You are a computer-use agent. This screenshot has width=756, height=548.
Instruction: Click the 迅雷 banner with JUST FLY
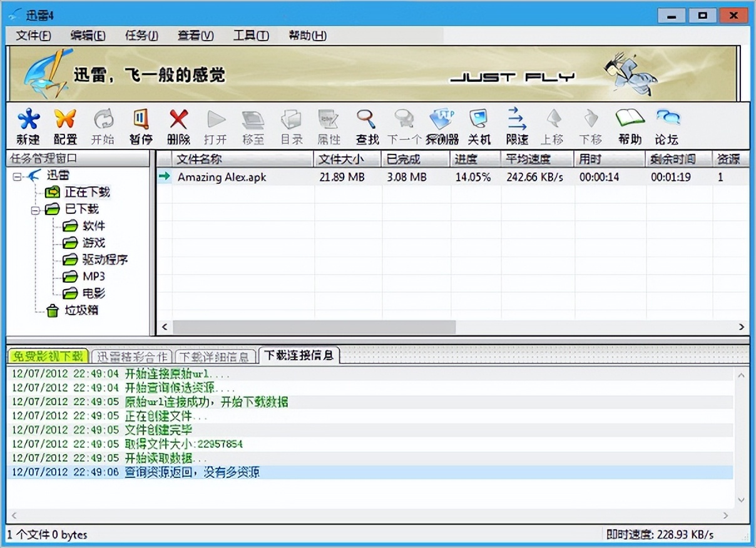click(x=372, y=74)
